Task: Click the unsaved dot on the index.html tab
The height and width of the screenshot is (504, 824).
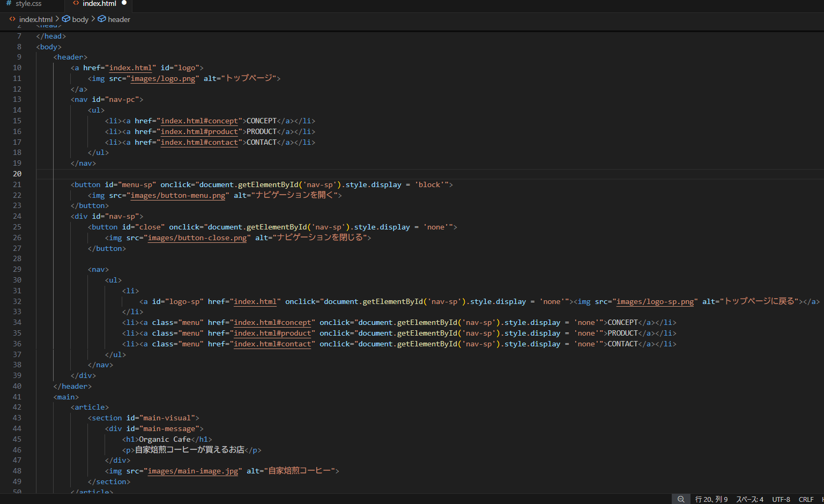Action: 124,3
